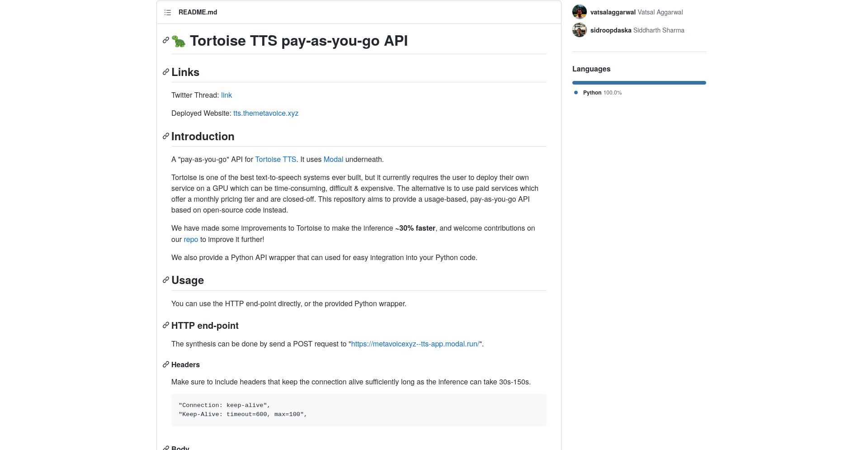
Task: Open the Twitter Thread link
Action: click(226, 95)
